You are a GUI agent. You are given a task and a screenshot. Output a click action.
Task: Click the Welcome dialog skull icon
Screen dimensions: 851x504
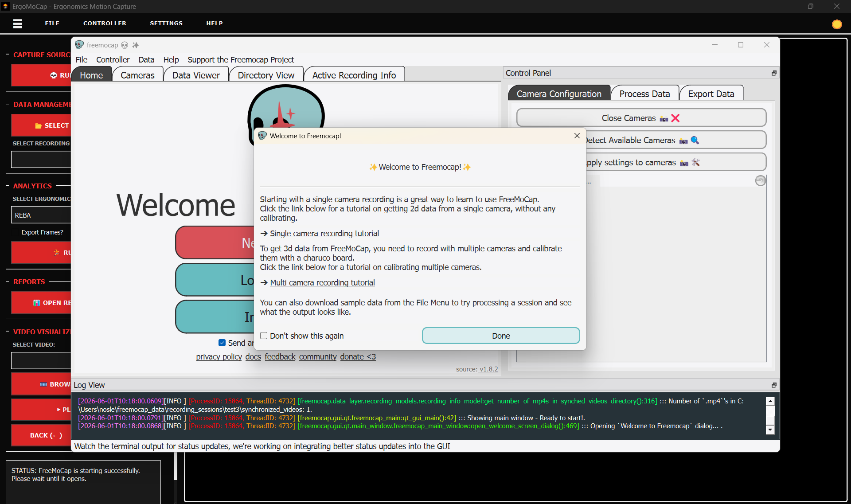pyautogui.click(x=262, y=136)
